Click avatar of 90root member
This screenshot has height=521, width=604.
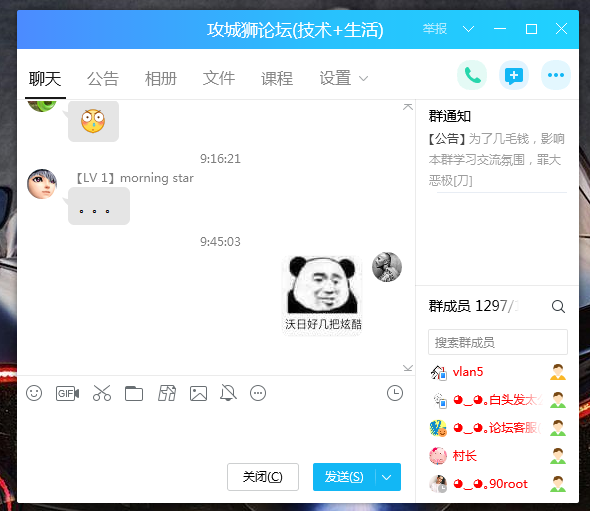(438, 484)
